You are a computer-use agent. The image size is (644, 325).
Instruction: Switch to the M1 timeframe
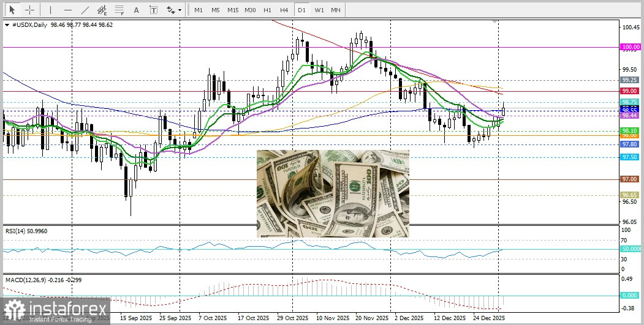click(199, 10)
